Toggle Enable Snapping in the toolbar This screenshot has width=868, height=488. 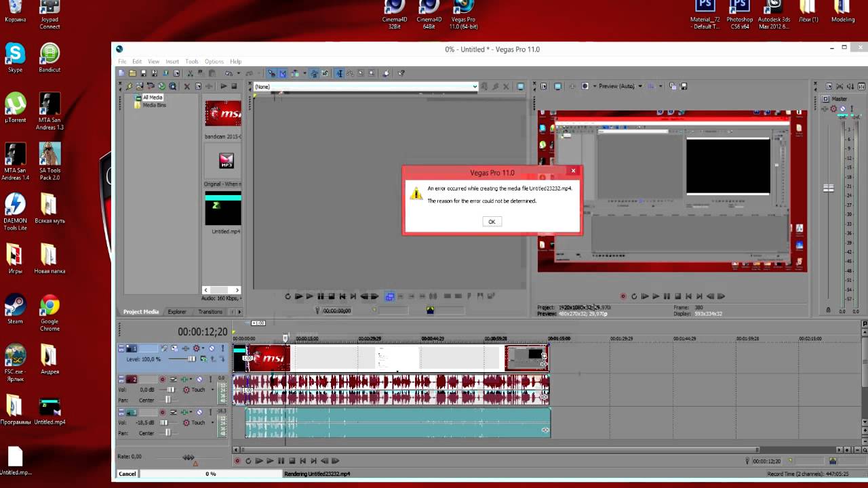pyautogui.click(x=271, y=73)
